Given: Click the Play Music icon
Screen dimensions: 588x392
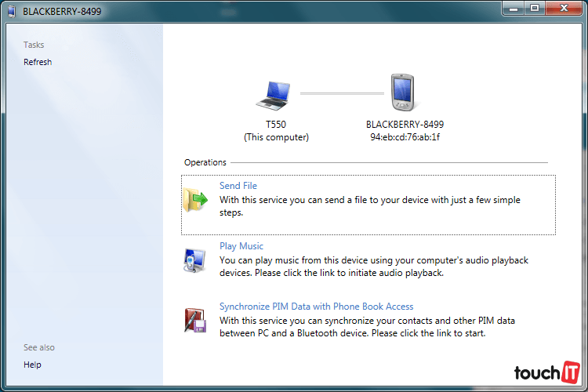Looking at the screenshot, I should coord(195,260).
